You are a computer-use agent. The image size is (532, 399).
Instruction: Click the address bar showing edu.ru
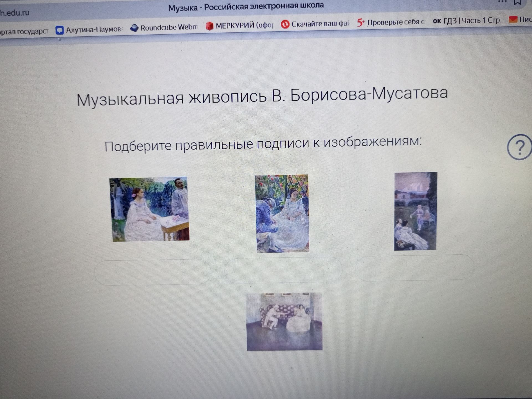(15, 13)
